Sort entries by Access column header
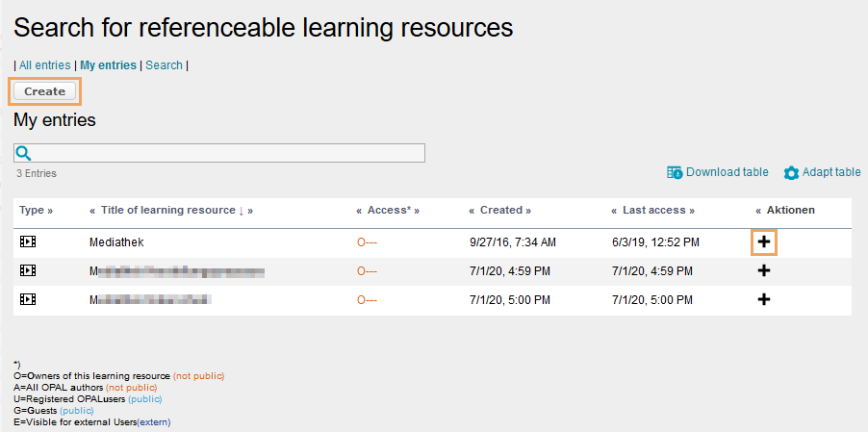The height and width of the screenshot is (432, 868). point(387,210)
